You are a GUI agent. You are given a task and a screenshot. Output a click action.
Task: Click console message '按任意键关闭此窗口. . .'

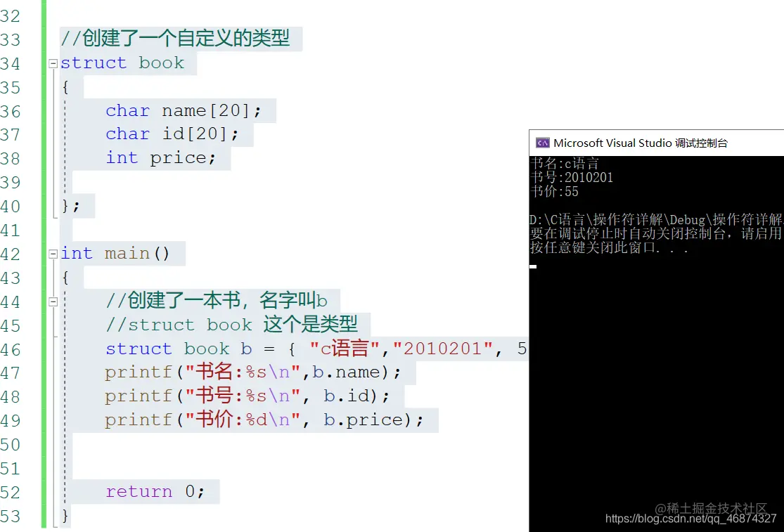pyautogui.click(x=609, y=247)
